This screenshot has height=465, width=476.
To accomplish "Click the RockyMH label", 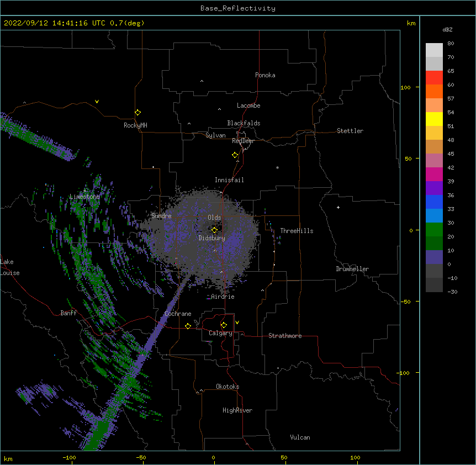I will pyautogui.click(x=135, y=125).
